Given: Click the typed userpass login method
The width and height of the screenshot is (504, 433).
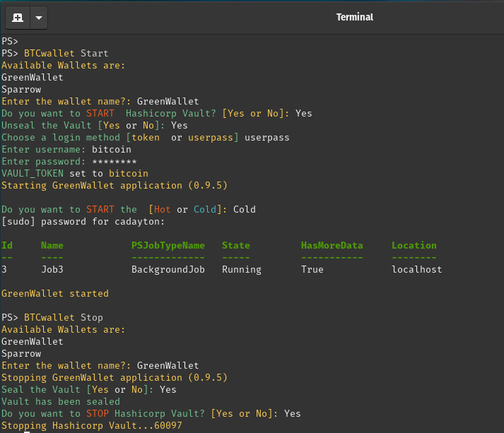Looking at the screenshot, I should tap(266, 137).
